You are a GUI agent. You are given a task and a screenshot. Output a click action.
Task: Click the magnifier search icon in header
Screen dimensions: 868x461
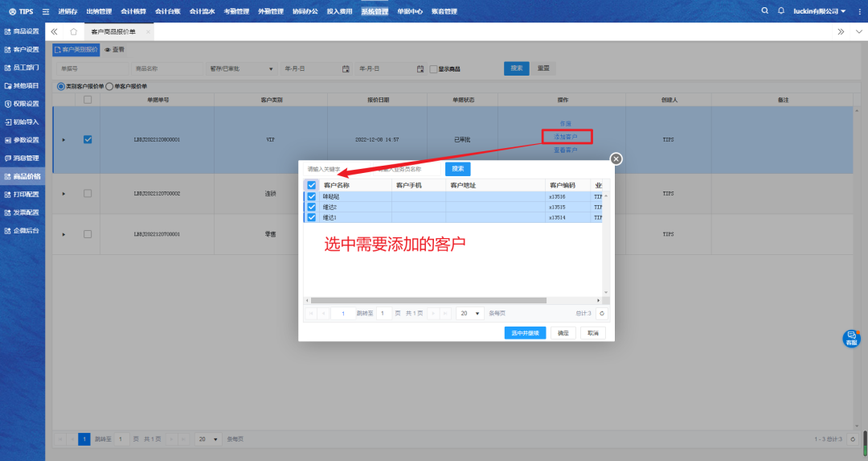coord(764,11)
